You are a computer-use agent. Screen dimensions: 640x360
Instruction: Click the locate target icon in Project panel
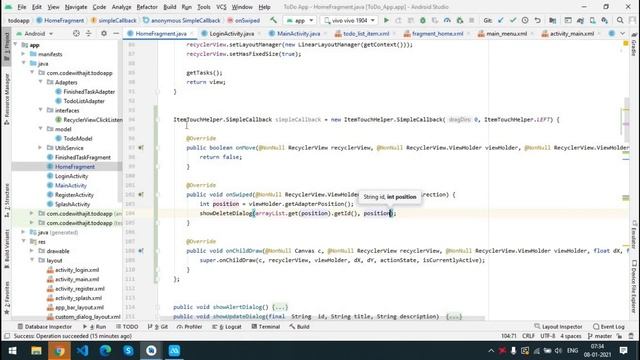[x=76, y=33]
